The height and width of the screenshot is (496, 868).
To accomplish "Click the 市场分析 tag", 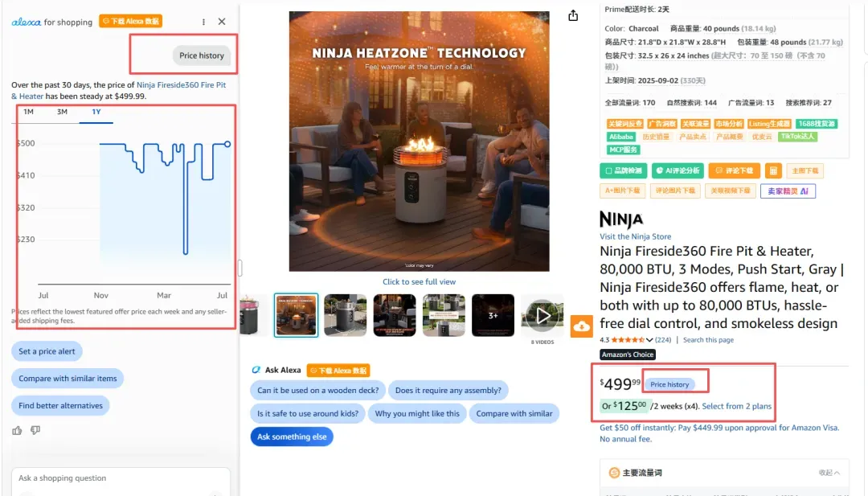I will [x=728, y=124].
